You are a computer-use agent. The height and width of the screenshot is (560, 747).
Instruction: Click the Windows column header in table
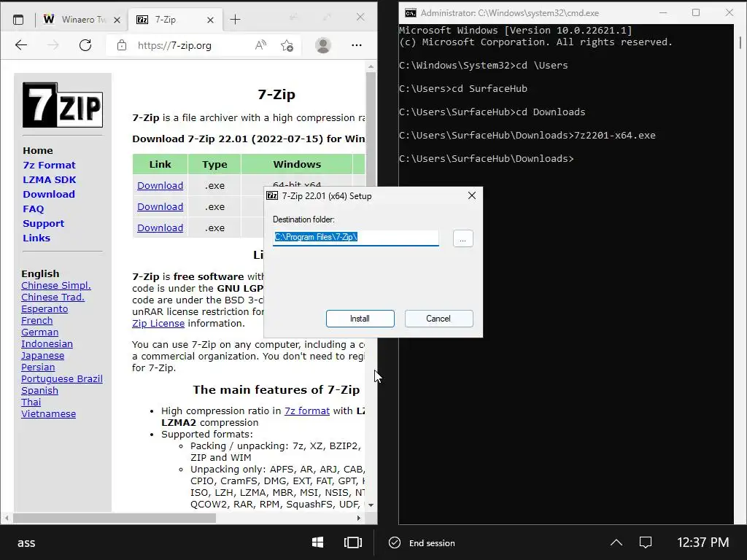tap(297, 164)
